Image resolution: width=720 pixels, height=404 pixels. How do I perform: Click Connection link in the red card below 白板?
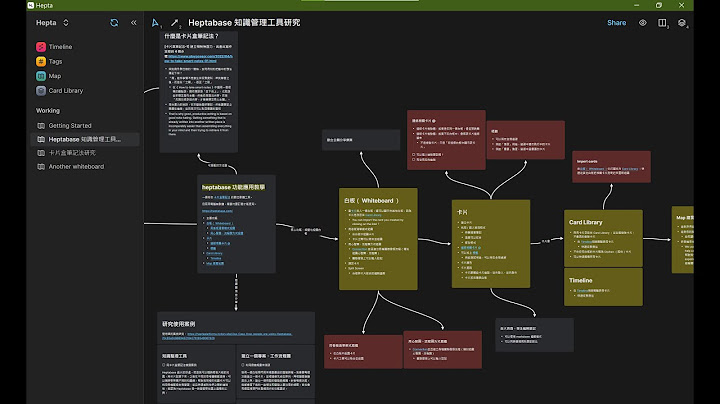pos(420,349)
